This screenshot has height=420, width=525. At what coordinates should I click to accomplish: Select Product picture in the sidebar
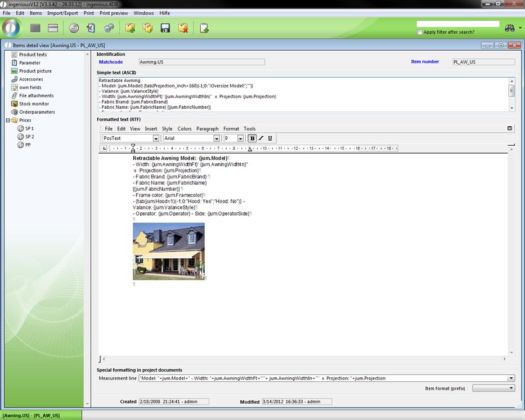(35, 71)
